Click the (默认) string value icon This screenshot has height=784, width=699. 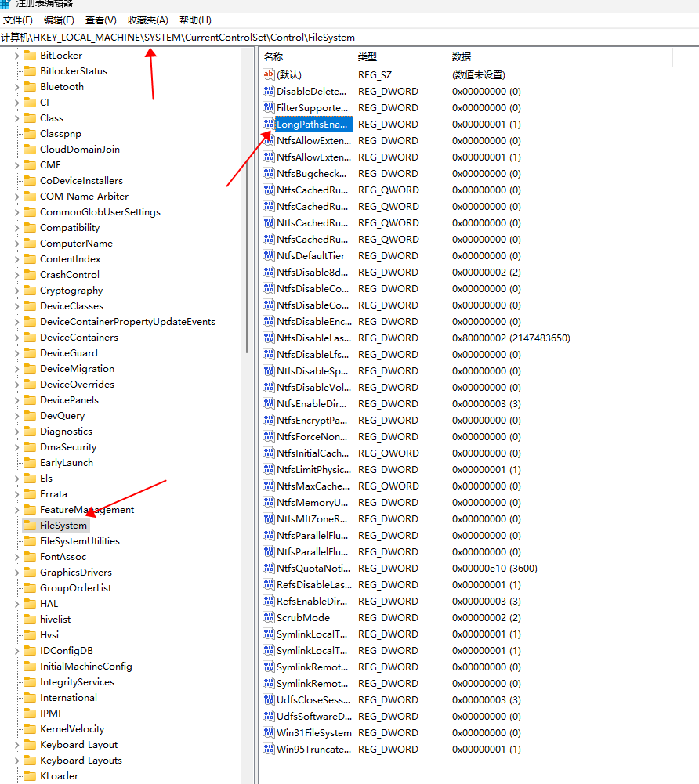269,74
